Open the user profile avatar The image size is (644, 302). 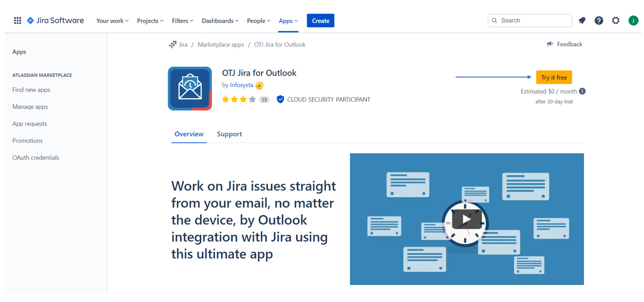633,20
